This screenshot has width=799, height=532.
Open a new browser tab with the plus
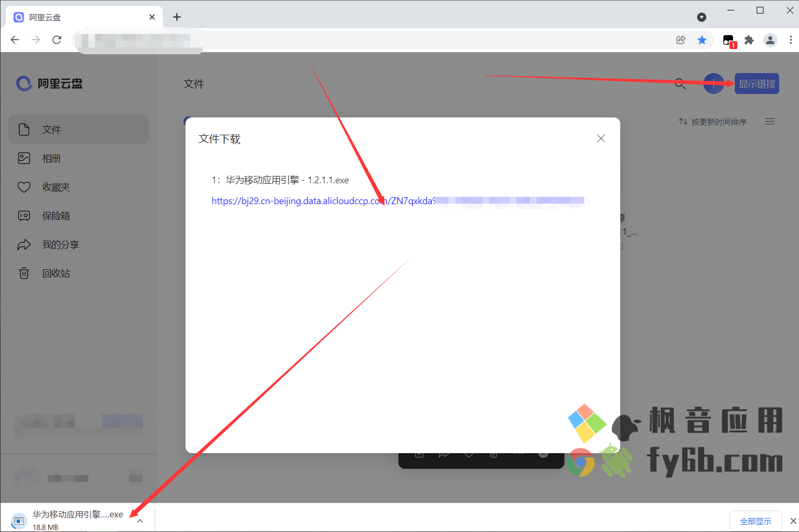[x=177, y=17]
